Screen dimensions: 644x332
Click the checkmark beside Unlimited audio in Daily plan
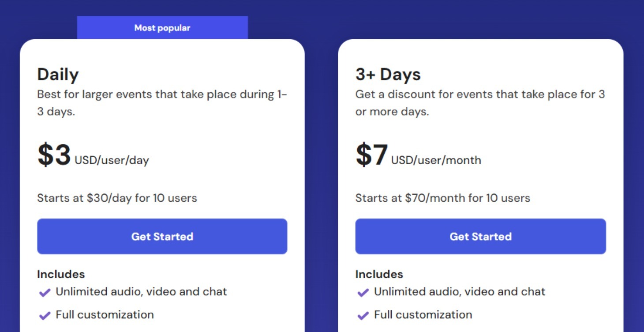45,292
